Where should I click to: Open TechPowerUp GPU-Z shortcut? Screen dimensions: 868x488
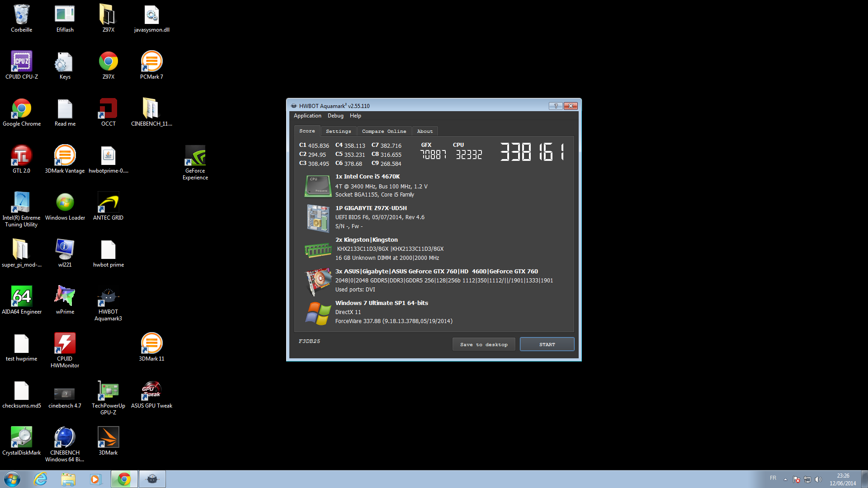108,397
